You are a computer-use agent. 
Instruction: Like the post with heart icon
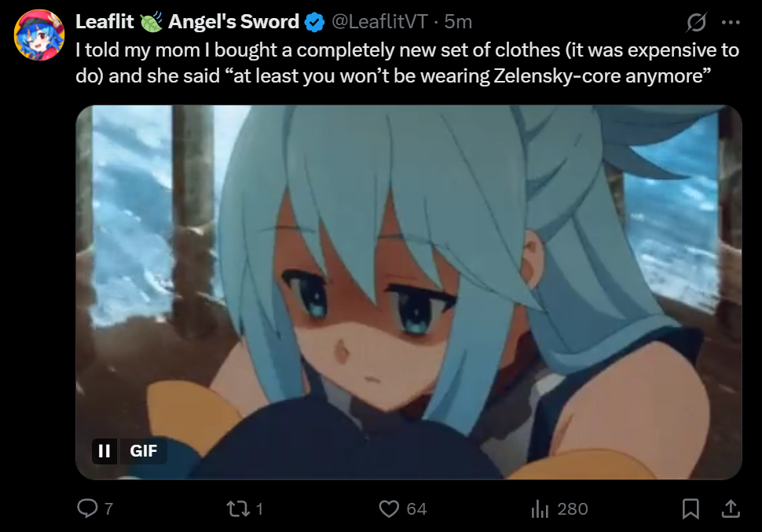(x=389, y=508)
